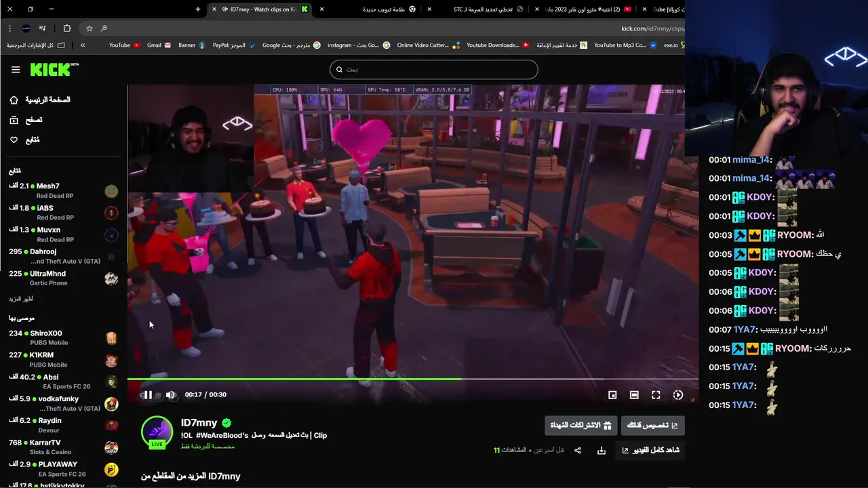Switch to the ID7mny Watch clips on Kick tab
The width and height of the screenshot is (868, 488).
260,9
